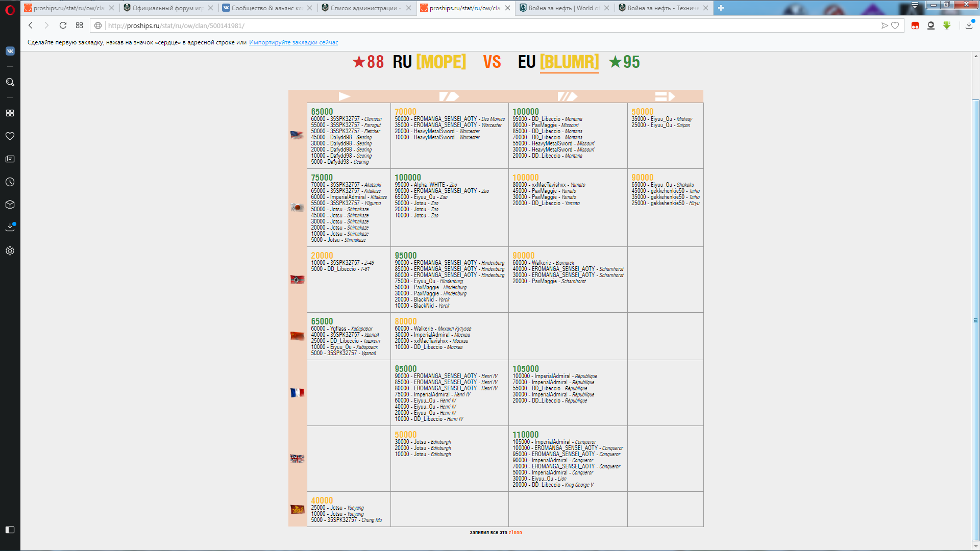
Task: Click the green download arrow extension
Action: [947, 26]
